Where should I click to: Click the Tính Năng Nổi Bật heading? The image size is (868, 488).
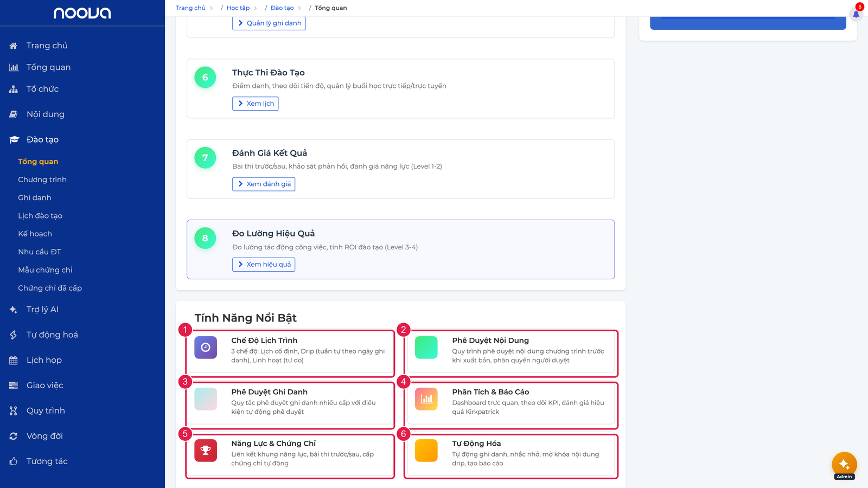pos(246,318)
